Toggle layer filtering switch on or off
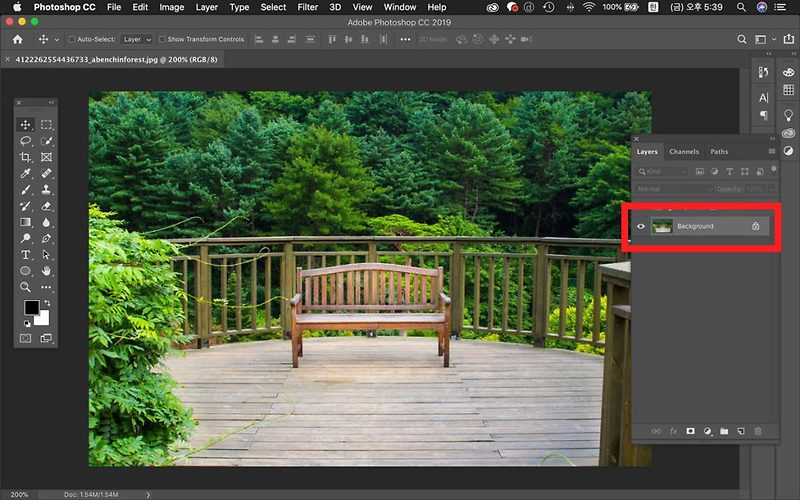 point(774,169)
